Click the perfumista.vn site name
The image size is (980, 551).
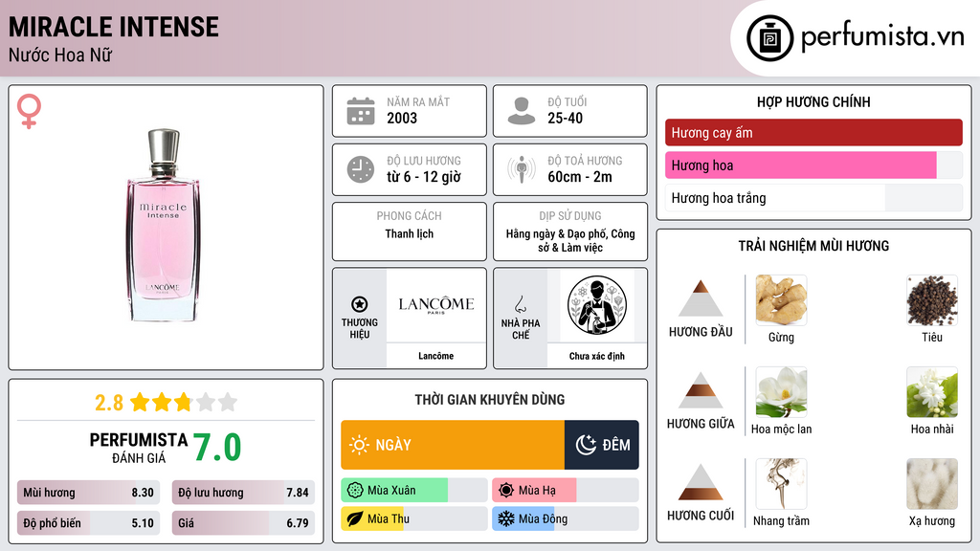(882, 36)
